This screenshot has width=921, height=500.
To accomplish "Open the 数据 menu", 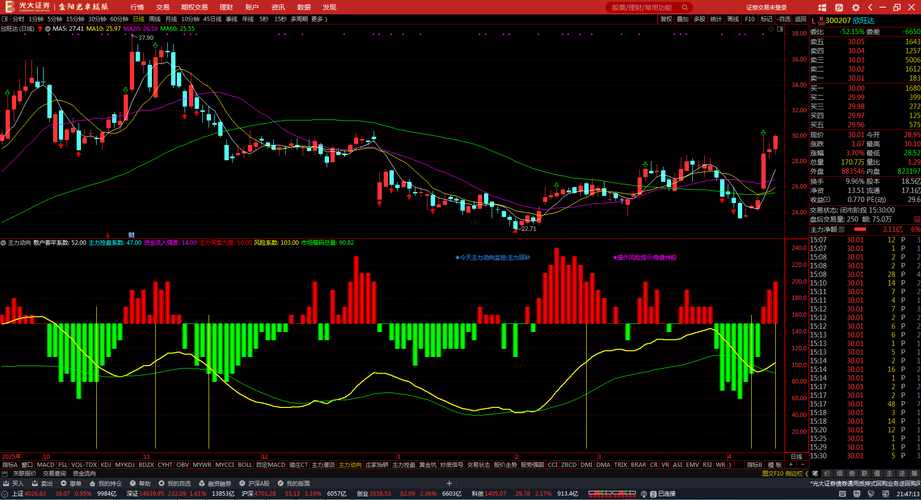I will (304, 7).
